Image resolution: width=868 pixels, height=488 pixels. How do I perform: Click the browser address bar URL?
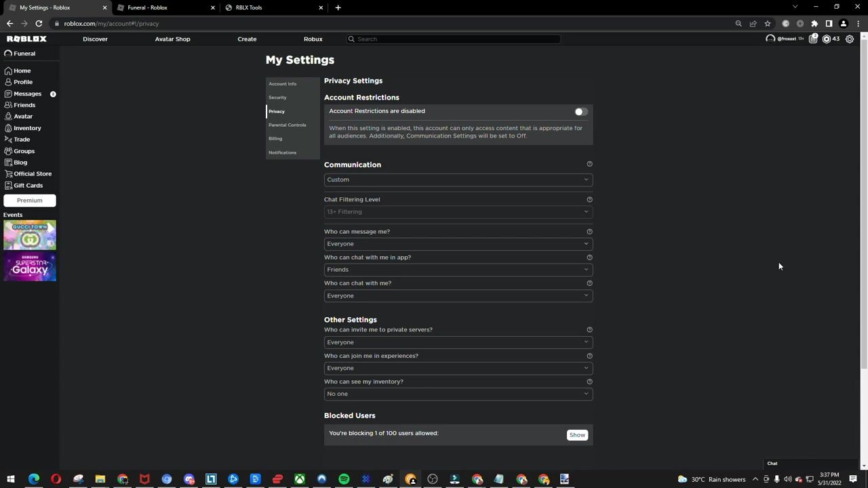(111, 24)
